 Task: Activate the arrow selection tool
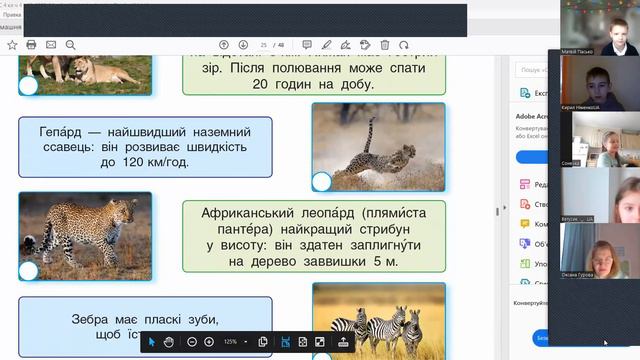tap(152, 342)
